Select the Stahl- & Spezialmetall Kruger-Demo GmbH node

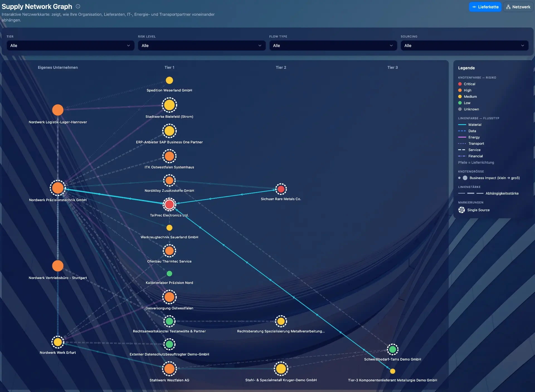click(281, 369)
